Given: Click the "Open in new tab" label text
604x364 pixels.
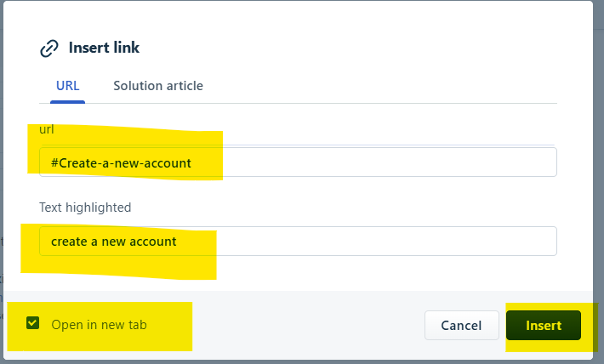Looking at the screenshot, I should click(x=99, y=325).
